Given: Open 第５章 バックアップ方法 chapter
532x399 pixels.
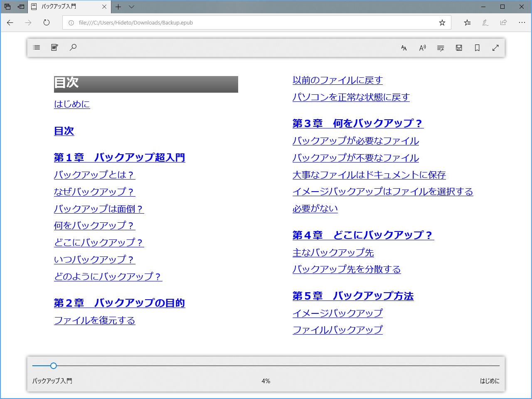Looking at the screenshot, I should tap(353, 296).
